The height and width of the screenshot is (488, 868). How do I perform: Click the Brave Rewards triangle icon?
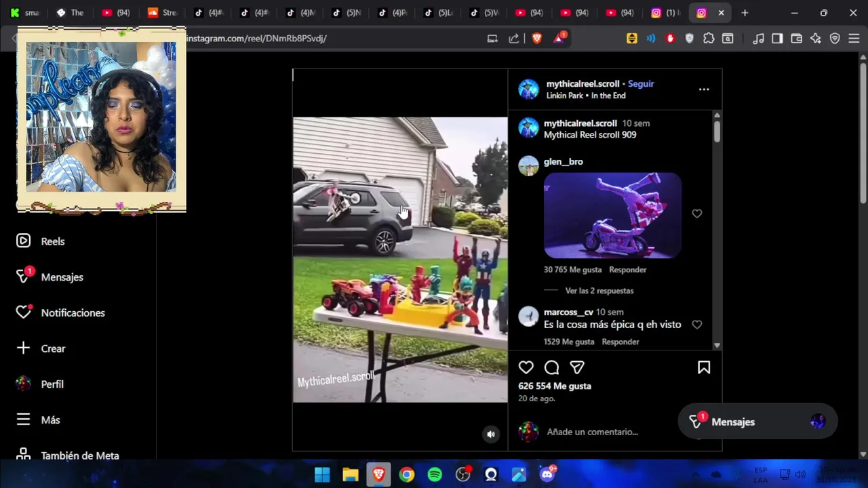click(x=559, y=39)
